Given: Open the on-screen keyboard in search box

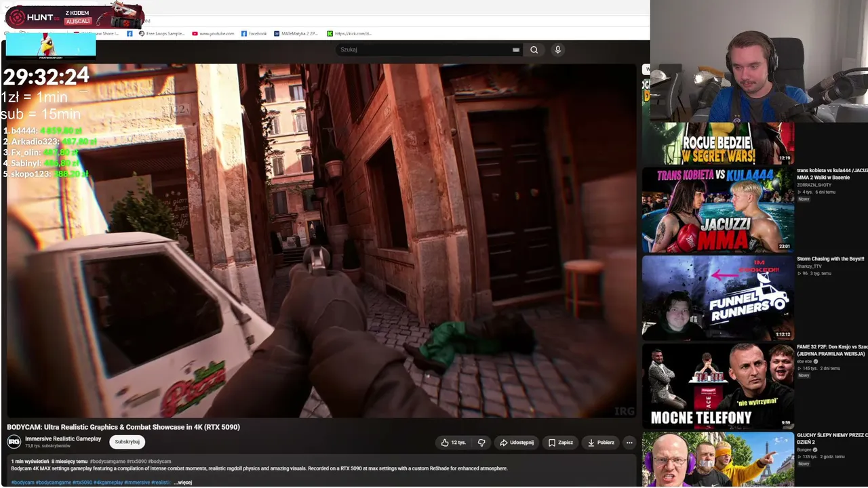Looking at the screenshot, I should [516, 49].
